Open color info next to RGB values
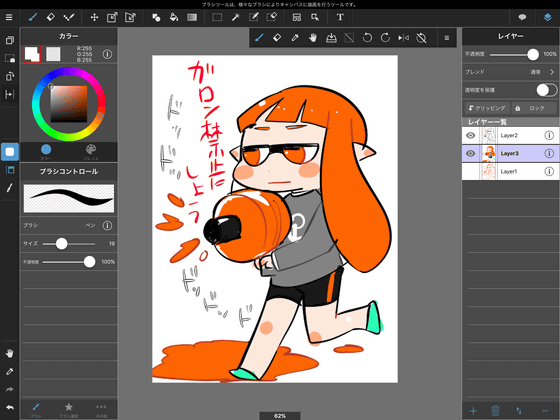Image resolution: width=560 pixels, height=420 pixels. pyautogui.click(x=107, y=54)
